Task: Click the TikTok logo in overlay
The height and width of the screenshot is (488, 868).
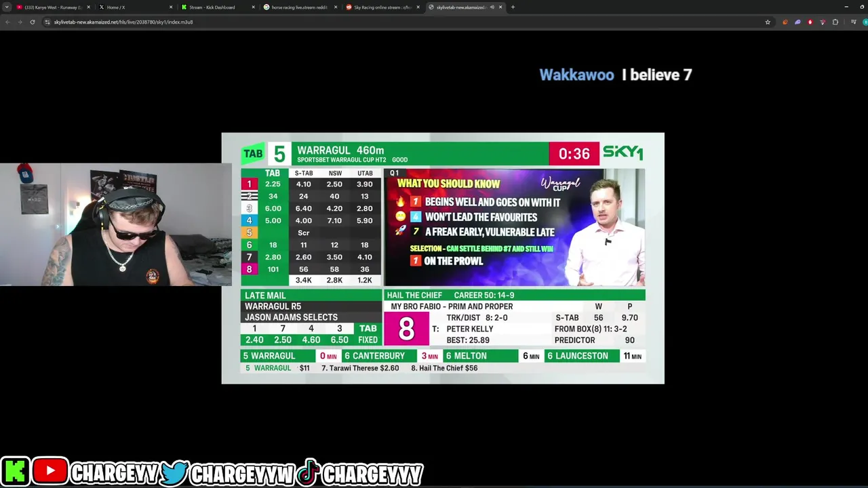Action: (308, 472)
